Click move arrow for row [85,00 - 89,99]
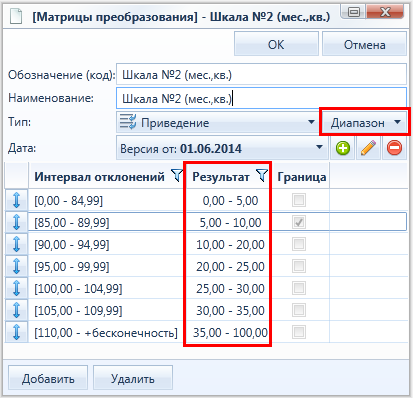413x398 pixels. tap(16, 222)
